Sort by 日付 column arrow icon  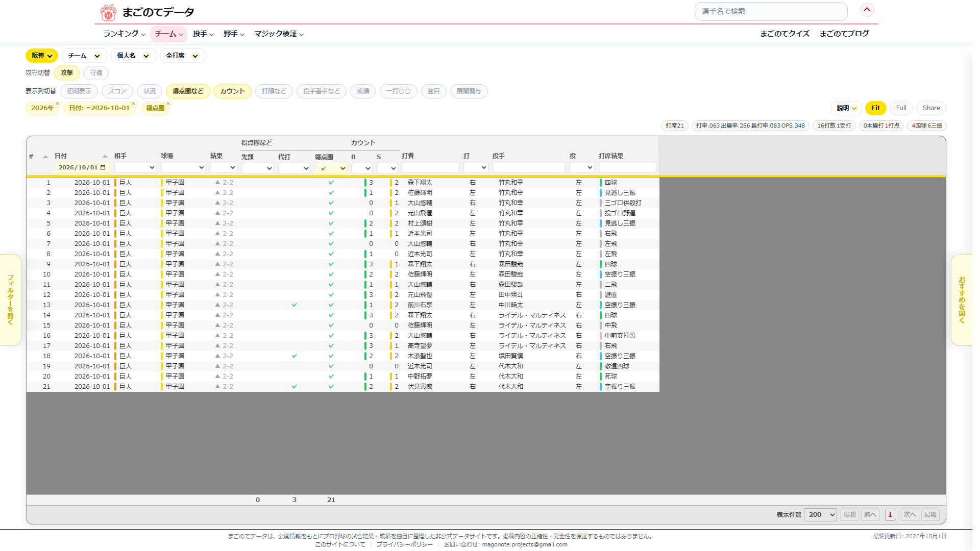click(105, 156)
